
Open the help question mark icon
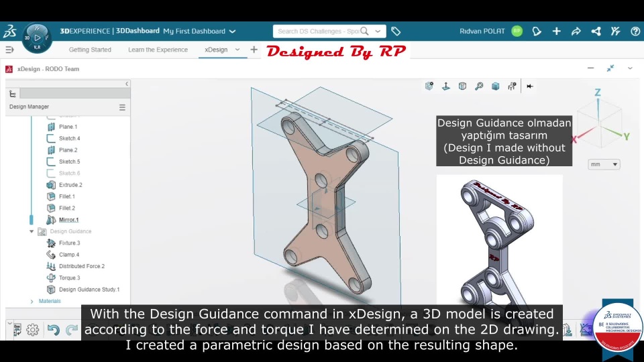tap(635, 32)
